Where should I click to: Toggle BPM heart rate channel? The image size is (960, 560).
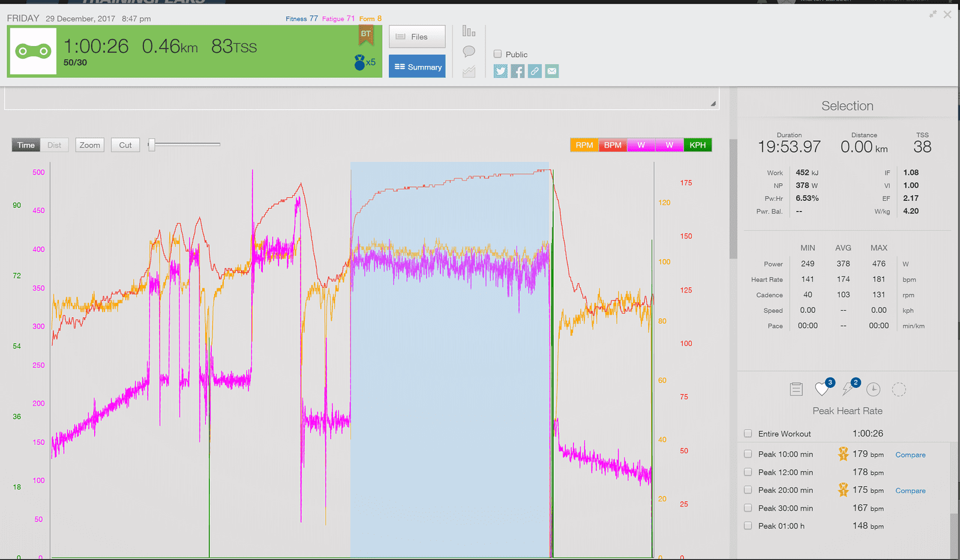pyautogui.click(x=613, y=145)
